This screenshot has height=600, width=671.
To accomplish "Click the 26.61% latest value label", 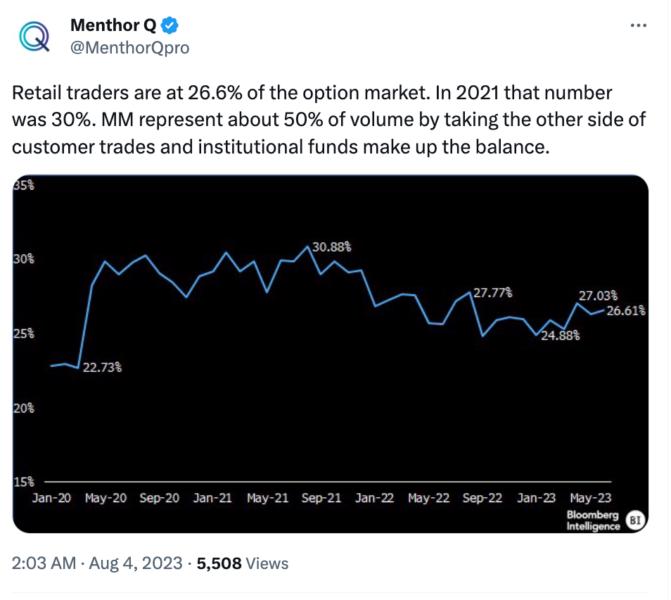I will pos(626,311).
